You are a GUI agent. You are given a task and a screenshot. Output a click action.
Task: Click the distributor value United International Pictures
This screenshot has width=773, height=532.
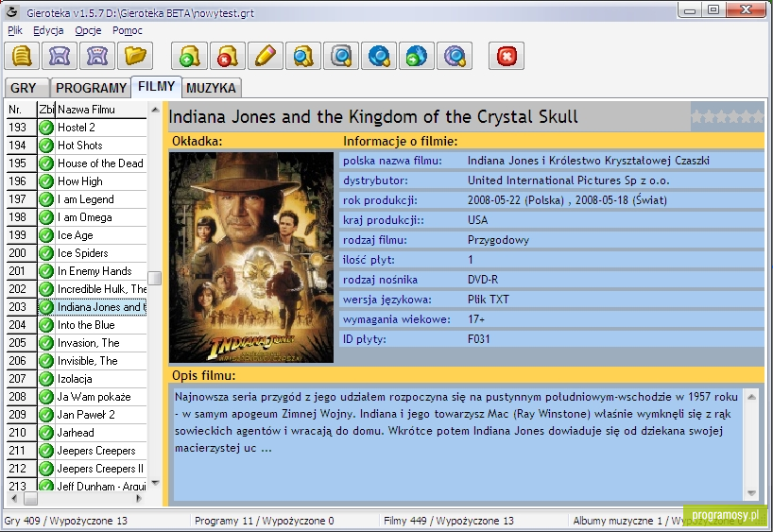tap(569, 180)
